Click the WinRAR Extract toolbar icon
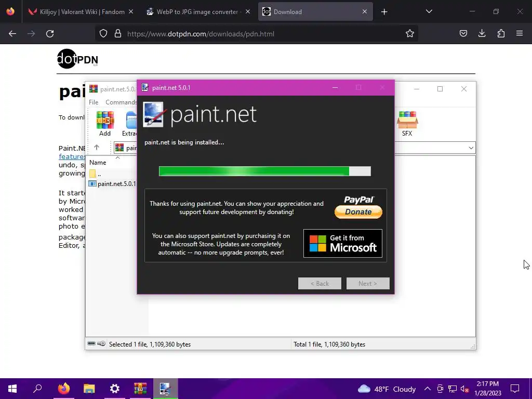Viewport: 532px width, 399px height. pos(130,124)
